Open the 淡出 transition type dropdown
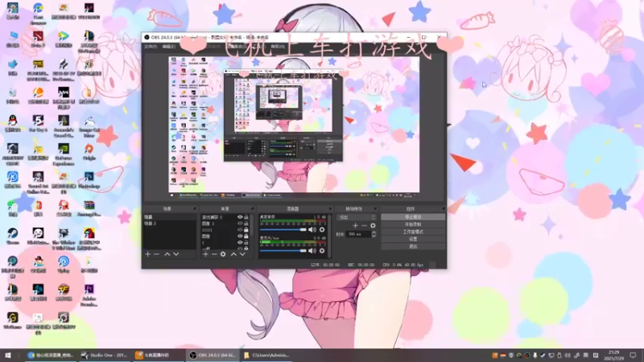This screenshot has height=362, width=644. point(356,217)
